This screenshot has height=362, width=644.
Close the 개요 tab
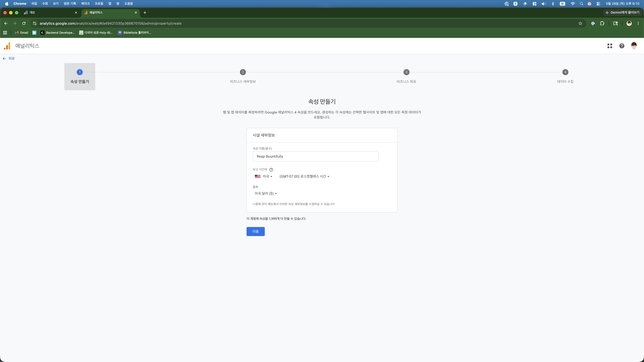click(76, 12)
